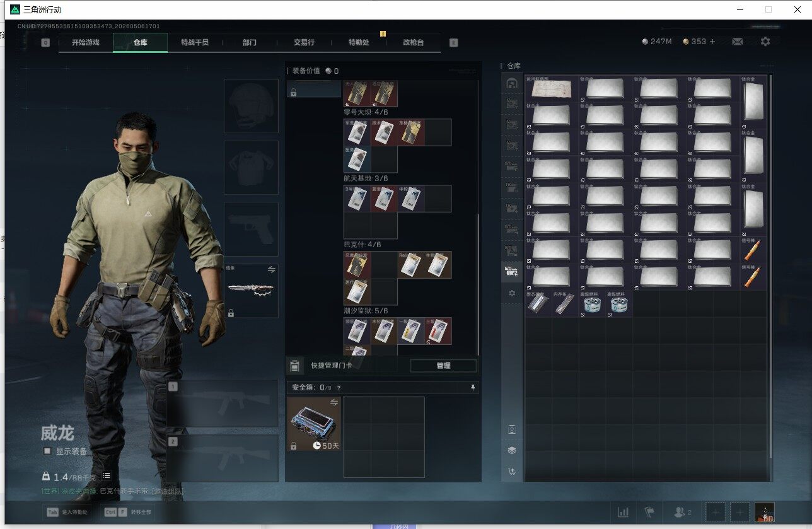Click the 零号大坝: 4/6 keycard section label
Image resolution: width=812 pixels, height=529 pixels.
366,112
